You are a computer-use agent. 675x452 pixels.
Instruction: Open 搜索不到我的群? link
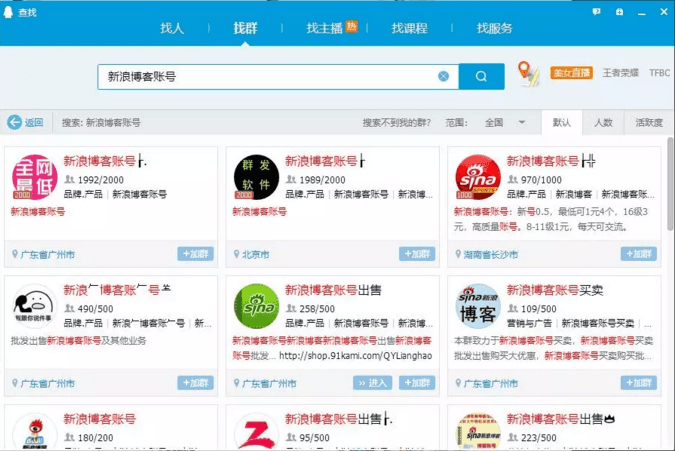(396, 123)
